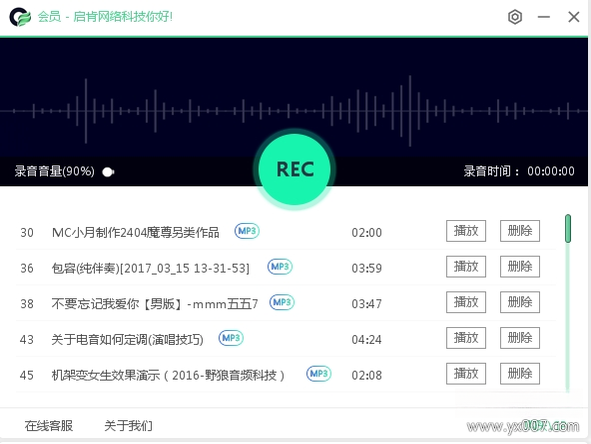591x444 pixels.
Task: Delete recording 30 MC小月制作2404魔尊另类作品
Action: (520, 231)
